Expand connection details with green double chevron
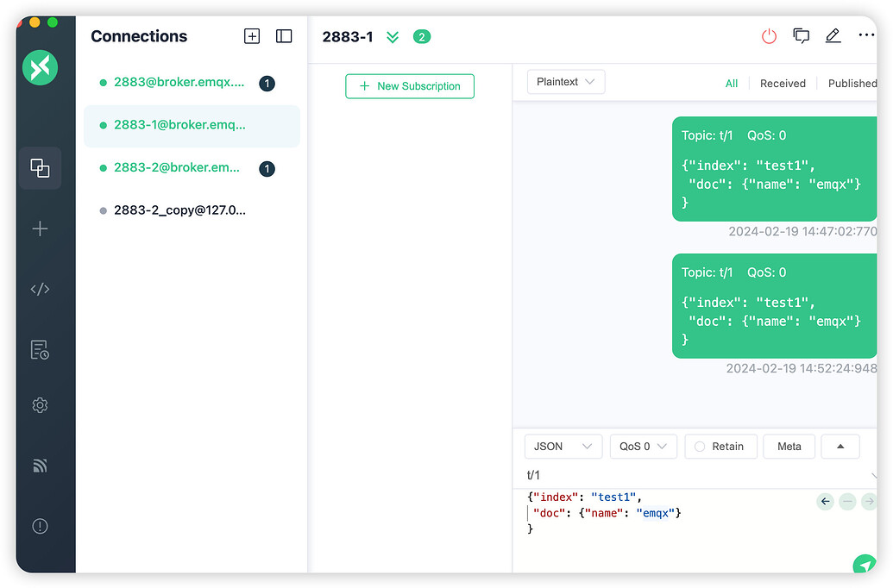 pos(393,37)
